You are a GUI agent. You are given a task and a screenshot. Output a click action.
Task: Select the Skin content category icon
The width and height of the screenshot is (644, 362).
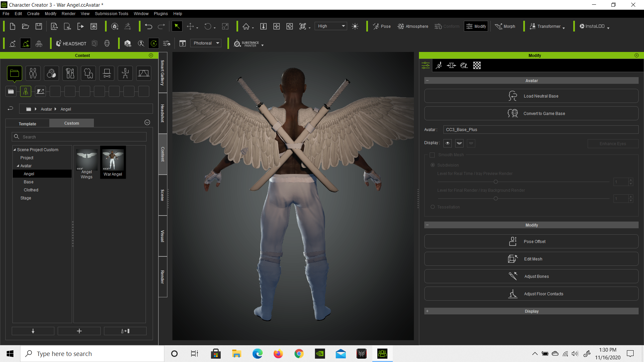click(x=51, y=73)
